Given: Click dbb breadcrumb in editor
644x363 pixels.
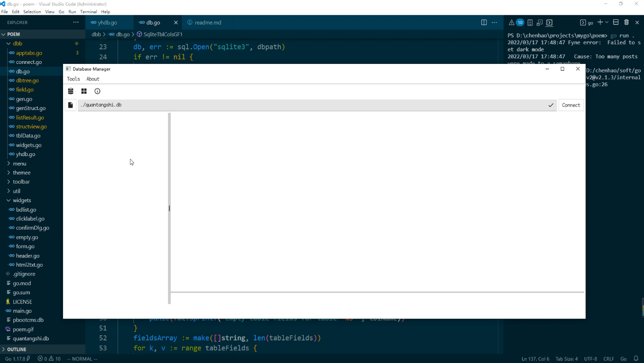Looking at the screenshot, I should pyautogui.click(x=96, y=34).
